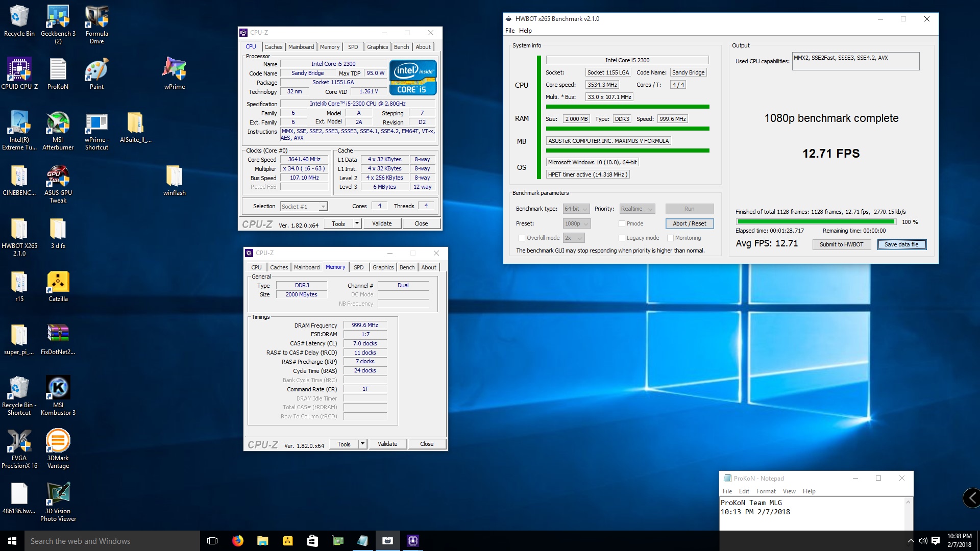
Task: Click Abort / Reset button
Action: [689, 223]
